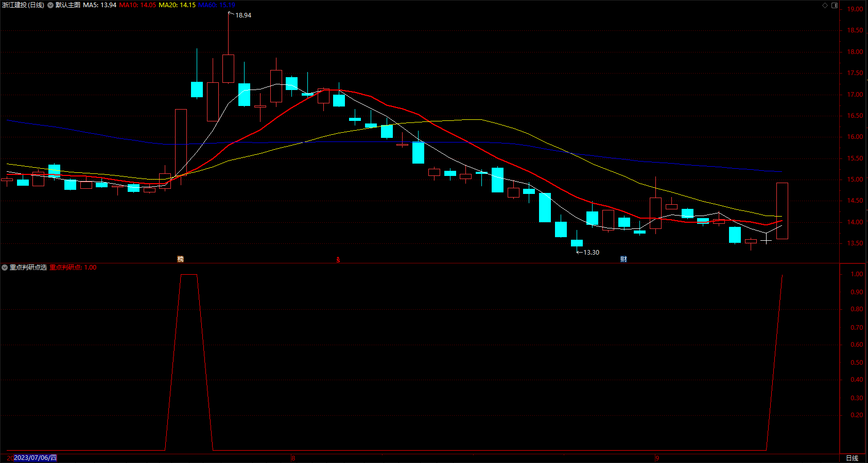Screen dimensions: 868x463
Task: Click the 19.00 price axis label
Action: pyautogui.click(x=855, y=9)
